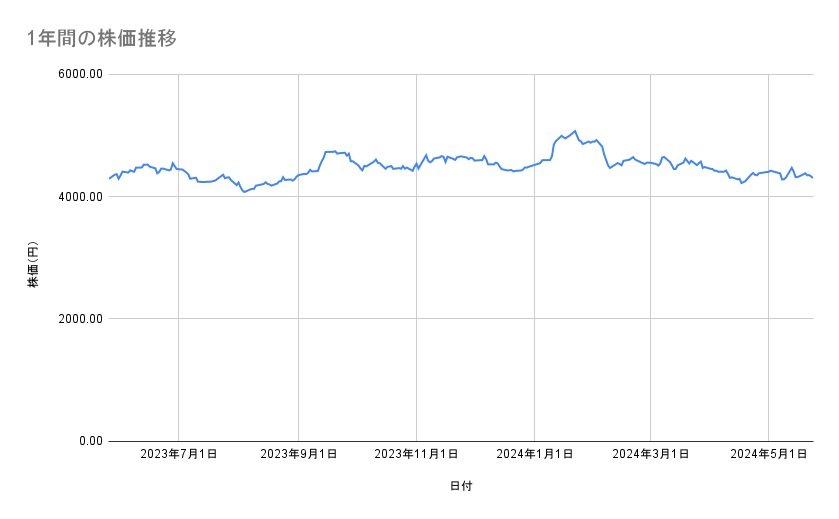Click the rightmost end of the price line
The height and width of the screenshot is (519, 839).
pos(812,178)
